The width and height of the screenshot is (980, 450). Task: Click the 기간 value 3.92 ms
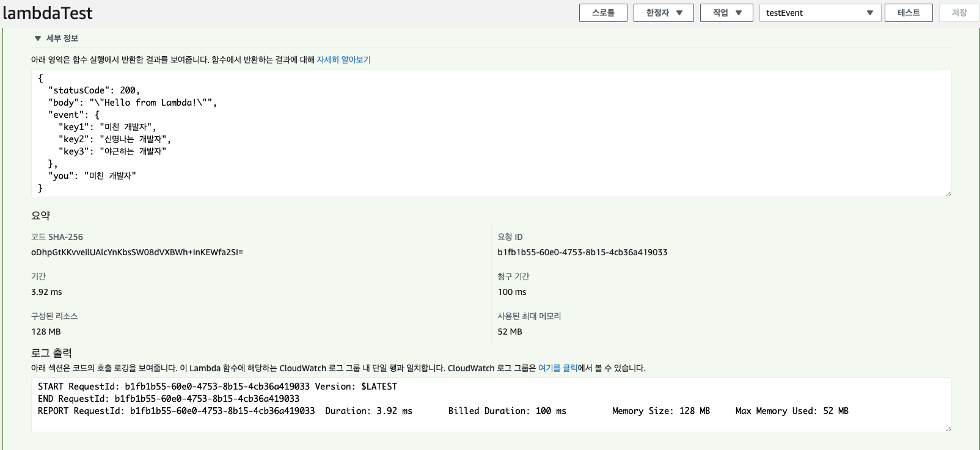[x=46, y=292]
